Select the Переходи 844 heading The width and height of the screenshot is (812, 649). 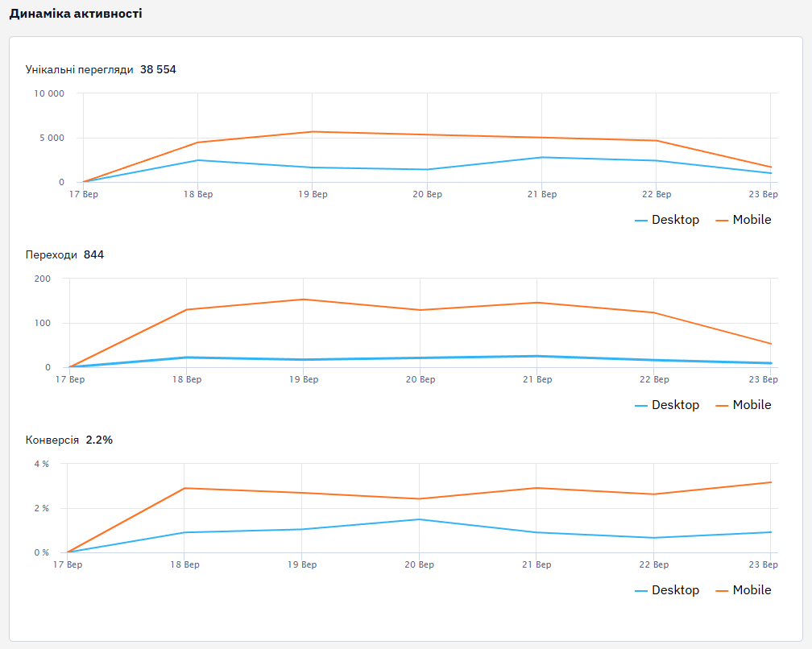64,254
